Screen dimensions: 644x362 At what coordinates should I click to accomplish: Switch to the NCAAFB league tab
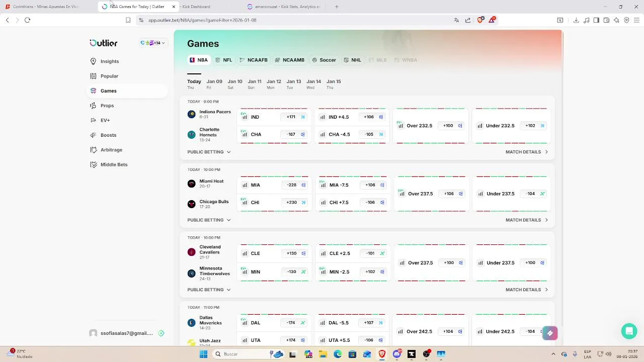[254, 60]
